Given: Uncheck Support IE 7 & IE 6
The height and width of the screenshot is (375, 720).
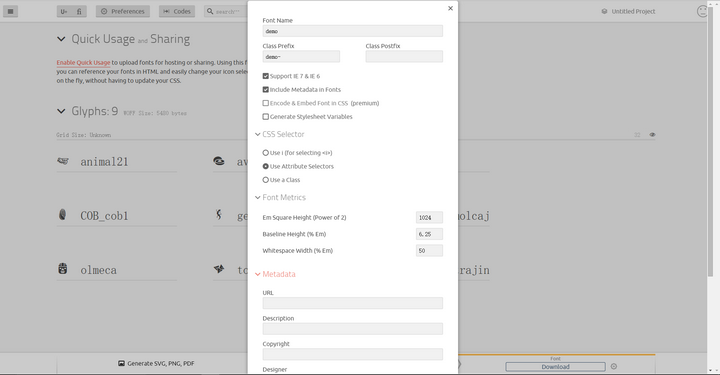Looking at the screenshot, I should [265, 76].
